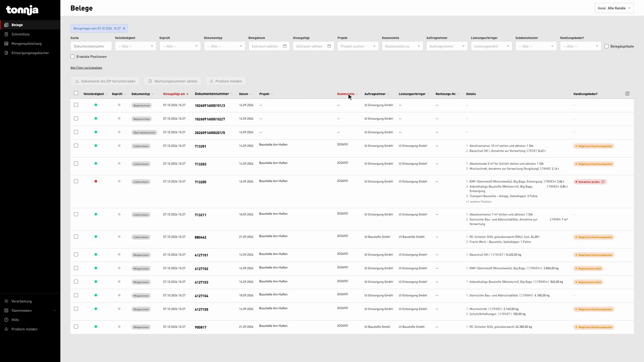Open the Handlungsbedarf filter dropdown
This screenshot has width=644, height=362.
(x=581, y=46)
